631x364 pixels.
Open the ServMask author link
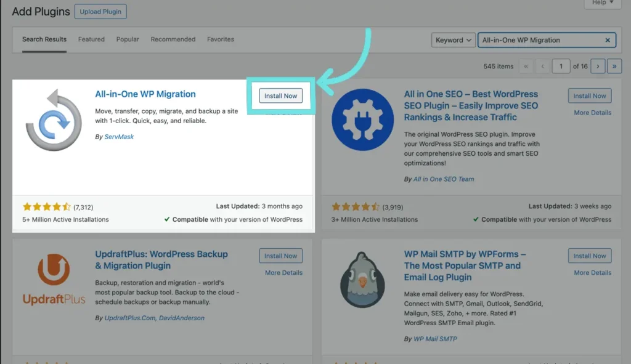119,137
